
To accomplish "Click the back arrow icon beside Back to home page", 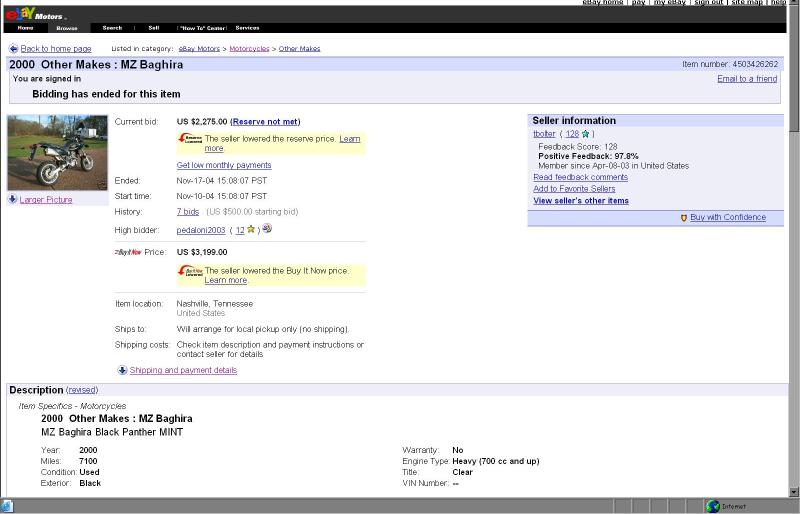I will click(13, 48).
